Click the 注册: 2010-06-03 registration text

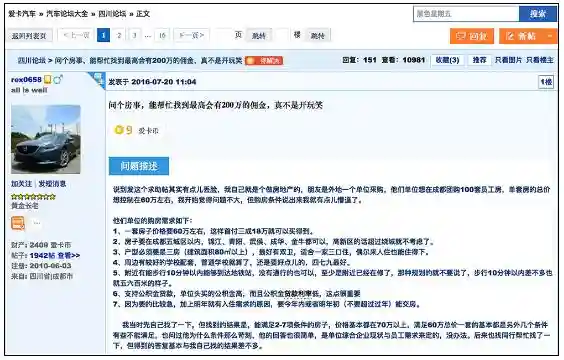click(x=41, y=266)
